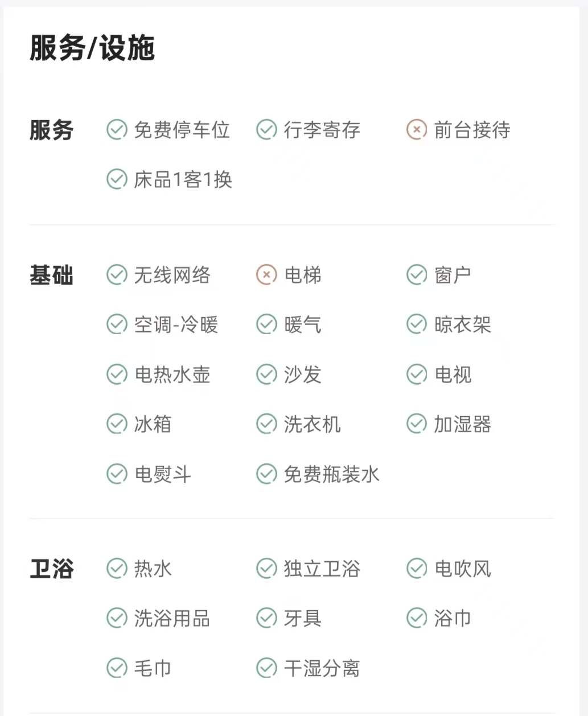Click the X icon beside 前台接待
588x716 pixels.
click(x=416, y=130)
